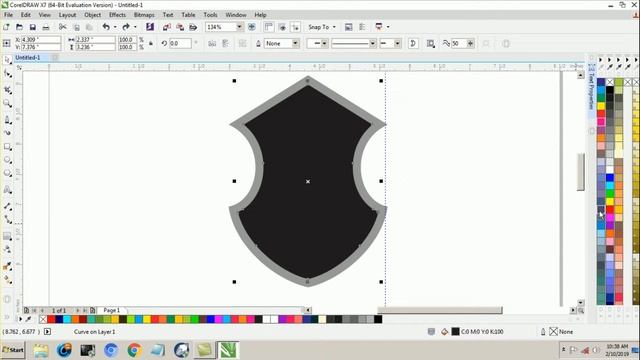Pick the red swatch in bottom palette
Viewport: 640px width, 360px height.
point(51,319)
